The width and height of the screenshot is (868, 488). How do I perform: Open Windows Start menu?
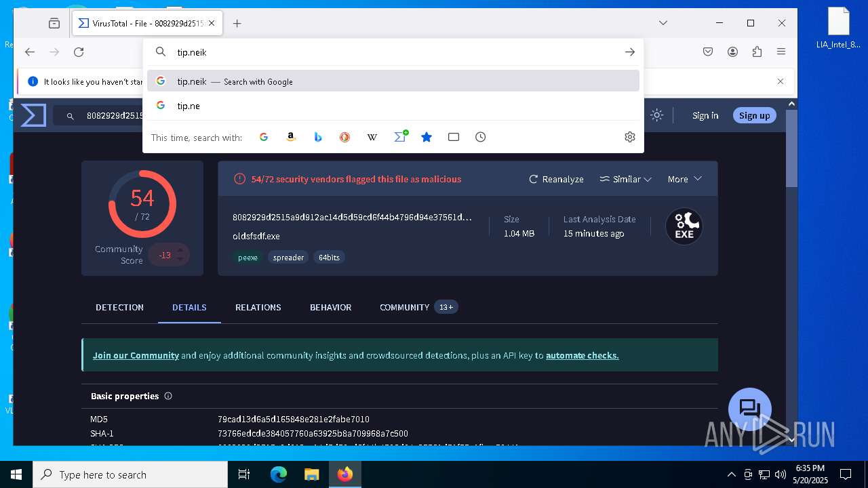[x=16, y=474]
